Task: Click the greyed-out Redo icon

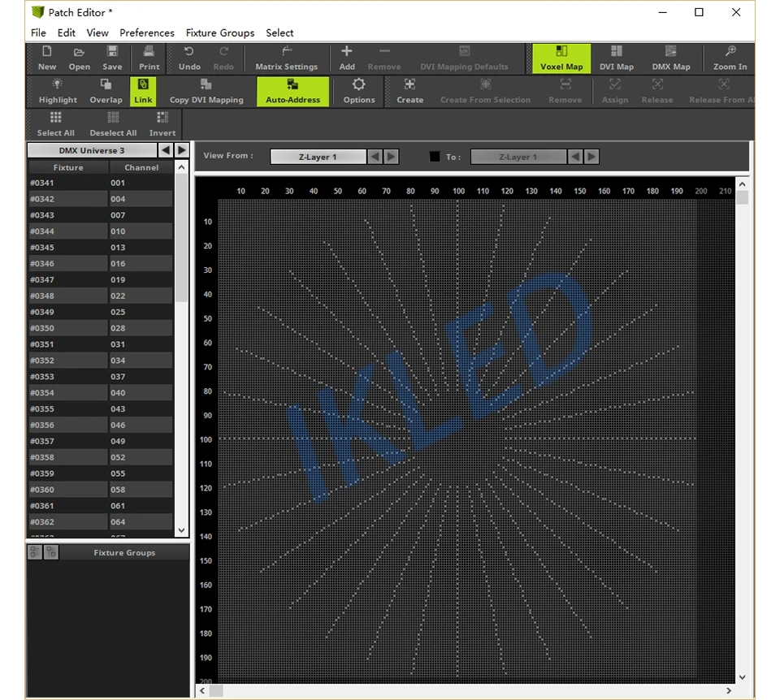Action: [223, 58]
